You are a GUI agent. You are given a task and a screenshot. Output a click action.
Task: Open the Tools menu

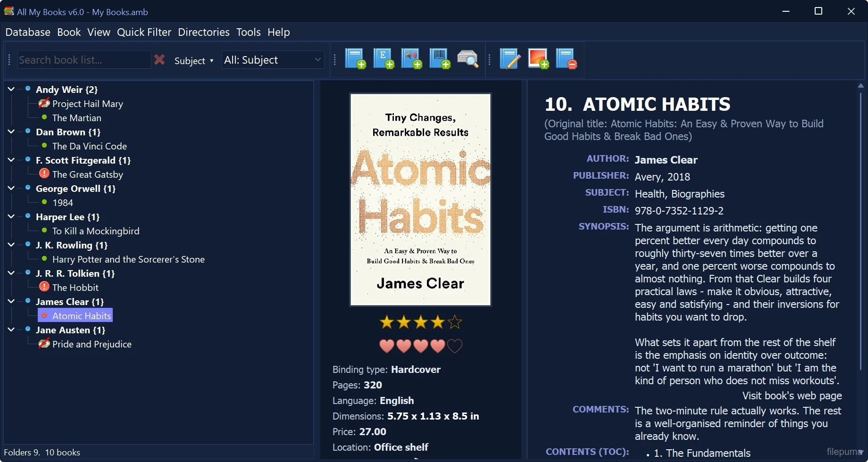(249, 32)
